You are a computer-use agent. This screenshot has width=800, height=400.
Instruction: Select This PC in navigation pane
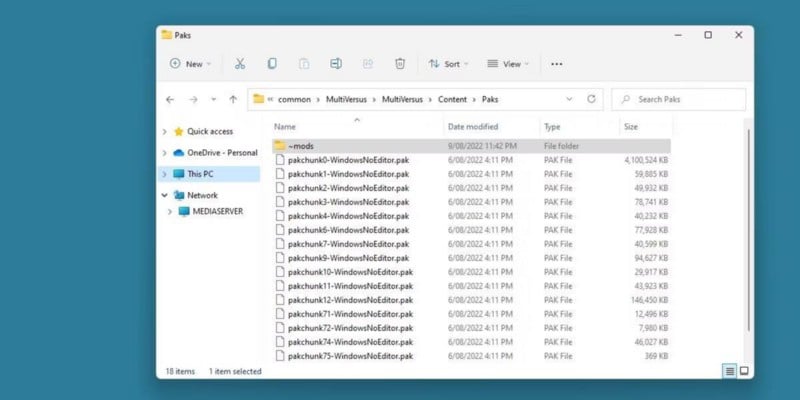pyautogui.click(x=200, y=174)
